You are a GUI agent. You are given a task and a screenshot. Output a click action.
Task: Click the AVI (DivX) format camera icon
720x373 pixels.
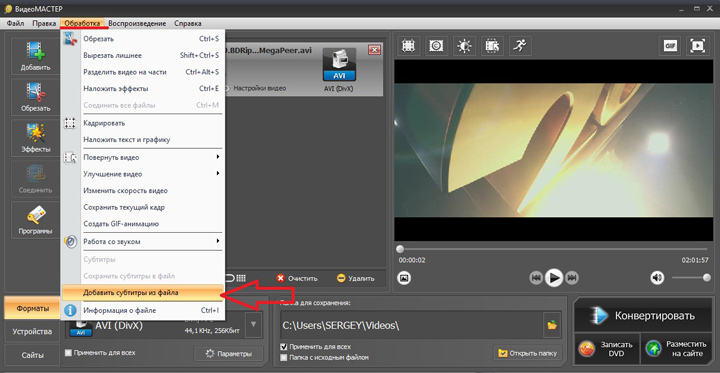pyautogui.click(x=339, y=65)
